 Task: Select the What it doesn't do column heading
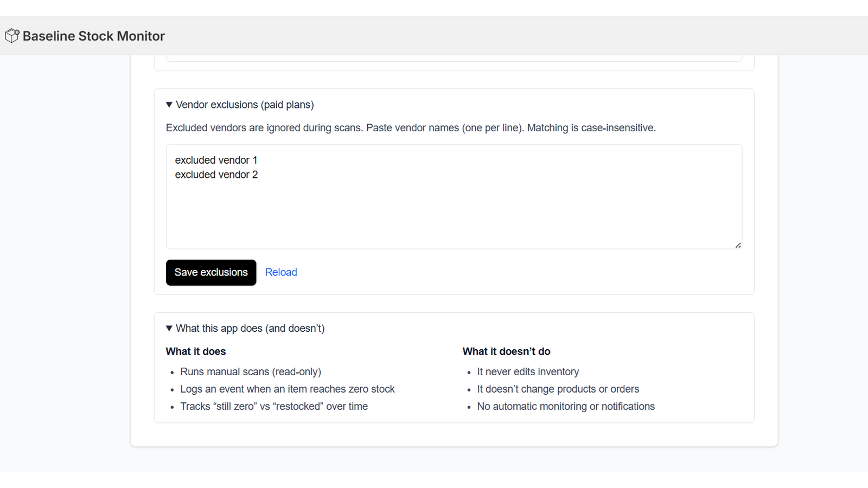pyautogui.click(x=506, y=351)
